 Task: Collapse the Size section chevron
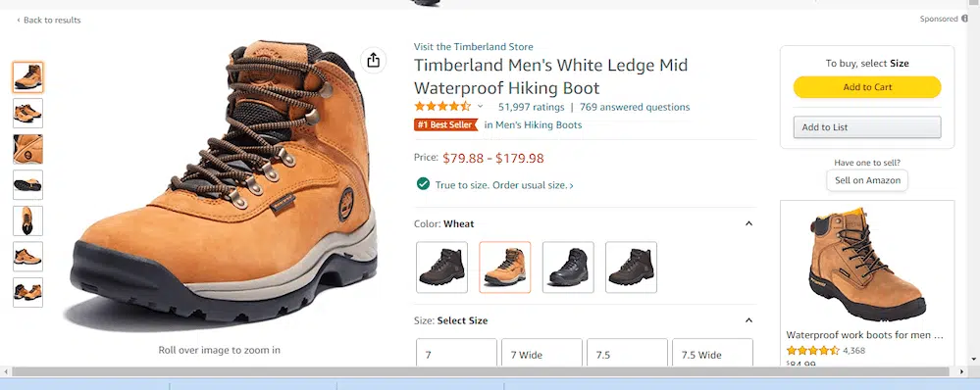[x=748, y=320]
